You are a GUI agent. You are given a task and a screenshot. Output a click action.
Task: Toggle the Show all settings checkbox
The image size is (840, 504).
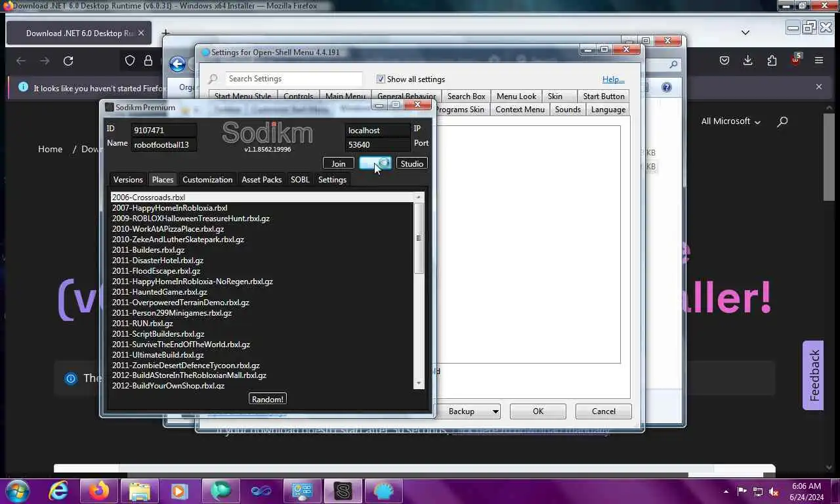(381, 79)
